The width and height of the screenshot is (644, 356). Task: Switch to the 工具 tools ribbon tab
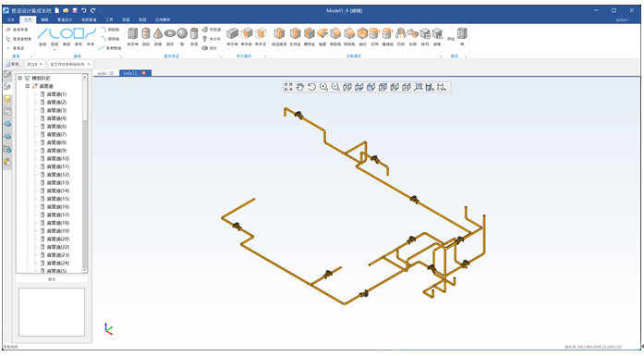tap(109, 19)
